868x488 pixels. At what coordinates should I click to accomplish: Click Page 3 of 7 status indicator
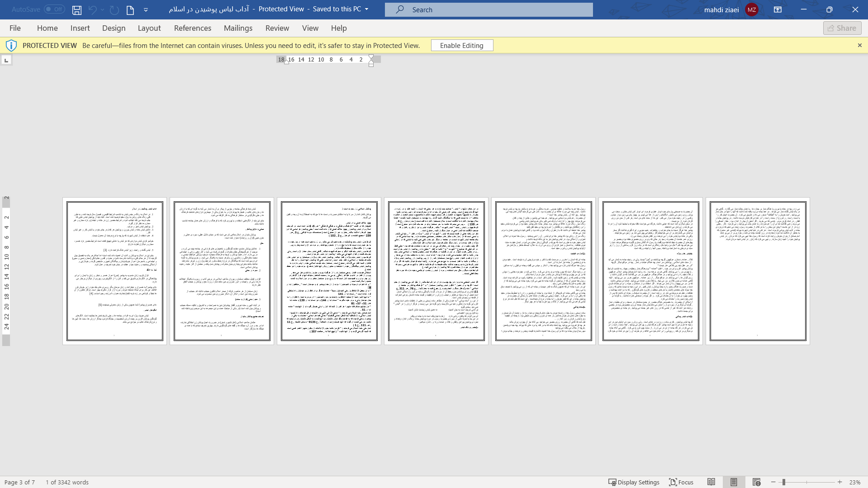[19, 482]
